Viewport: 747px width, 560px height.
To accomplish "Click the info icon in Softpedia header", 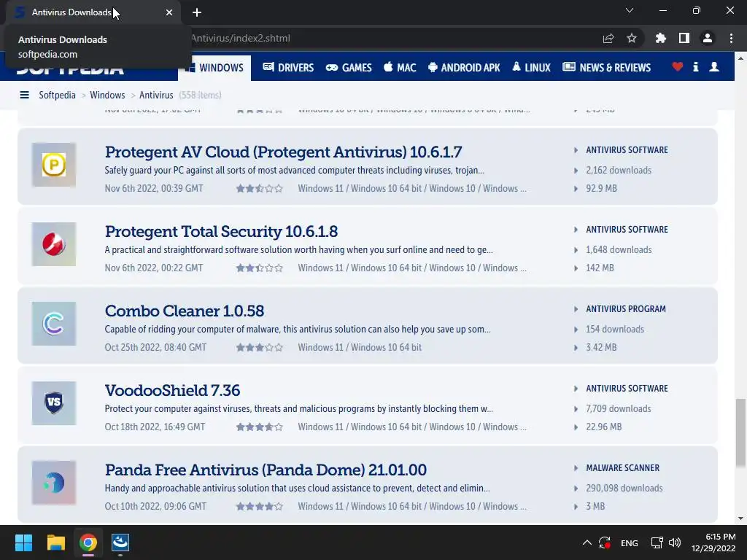I will (x=695, y=67).
